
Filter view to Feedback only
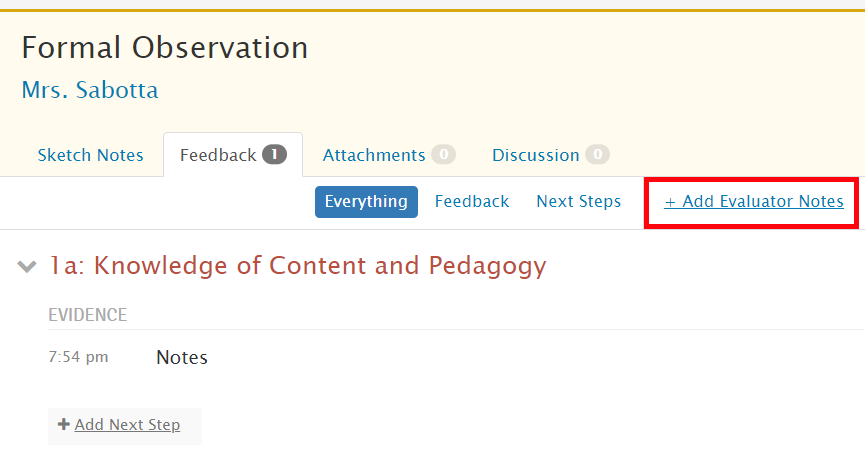tap(472, 201)
